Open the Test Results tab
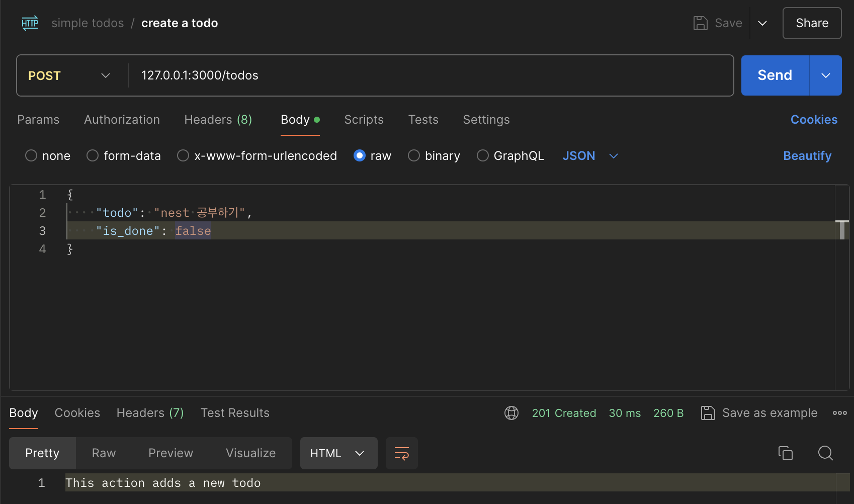The width and height of the screenshot is (854, 504). (x=235, y=413)
